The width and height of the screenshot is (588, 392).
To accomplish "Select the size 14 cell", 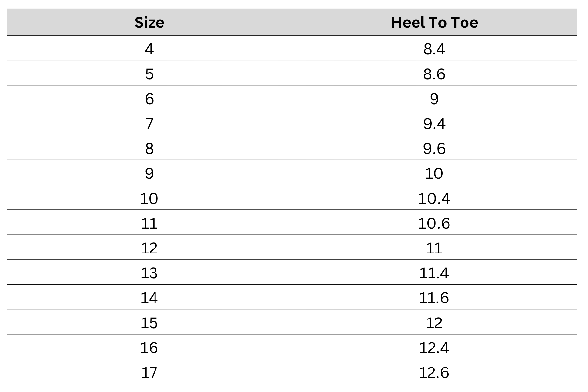I will (149, 297).
